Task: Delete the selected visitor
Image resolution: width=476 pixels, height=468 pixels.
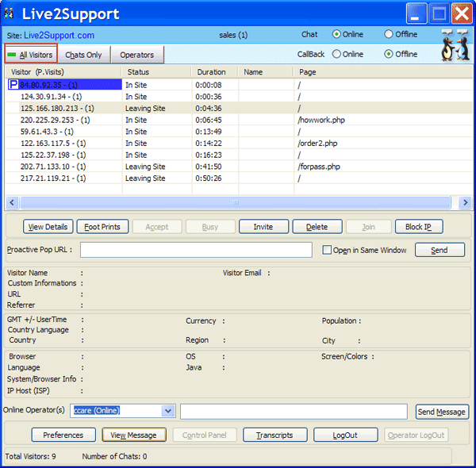Action: pos(317,227)
